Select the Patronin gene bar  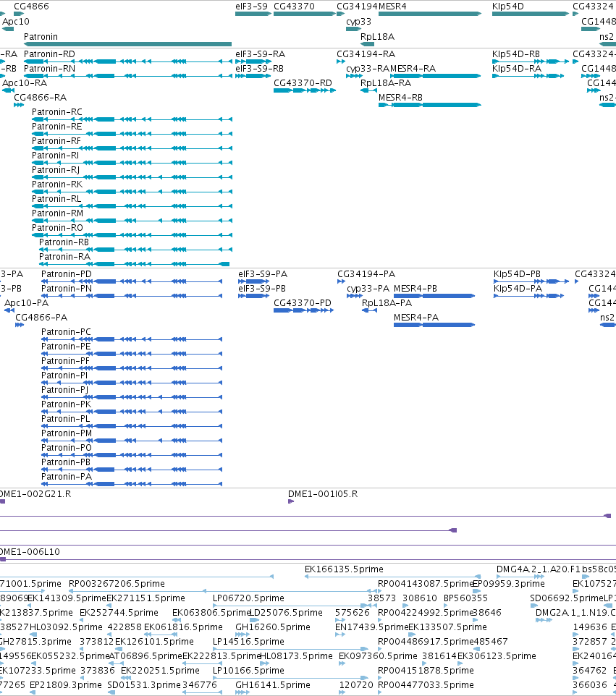pyautogui.click(x=127, y=44)
